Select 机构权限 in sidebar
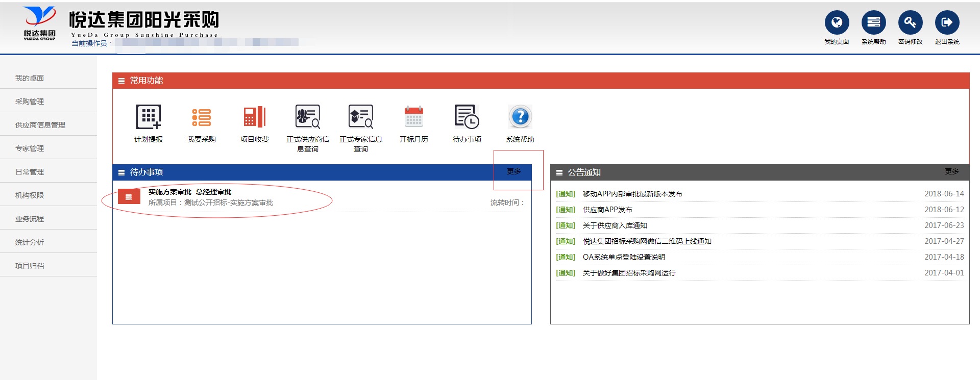Image resolution: width=980 pixels, height=380 pixels. pos(30,195)
